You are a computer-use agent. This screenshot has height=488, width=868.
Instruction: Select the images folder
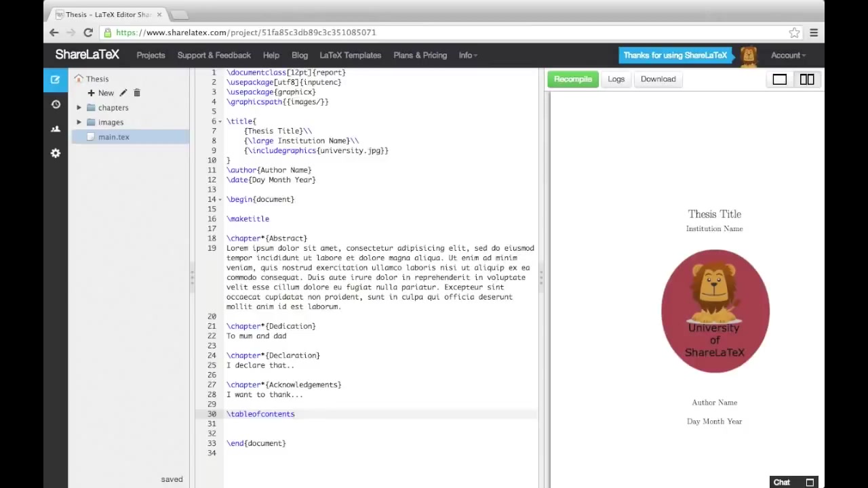111,122
